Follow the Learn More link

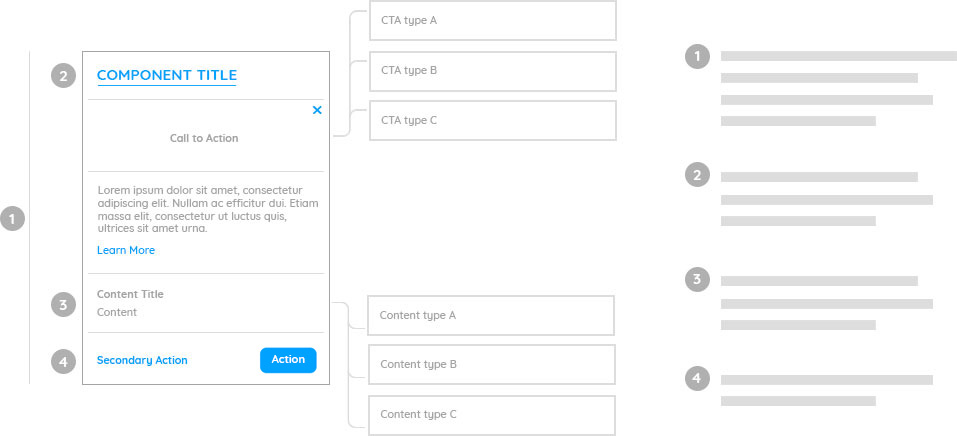click(x=126, y=250)
